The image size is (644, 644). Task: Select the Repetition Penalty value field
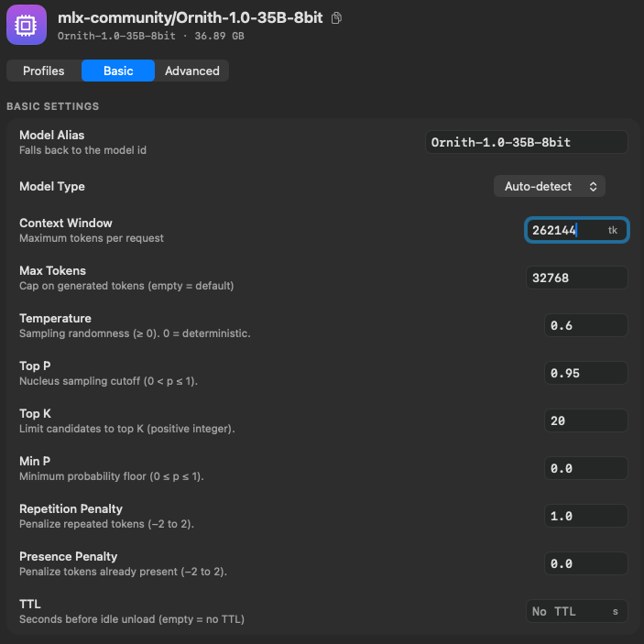(x=585, y=517)
